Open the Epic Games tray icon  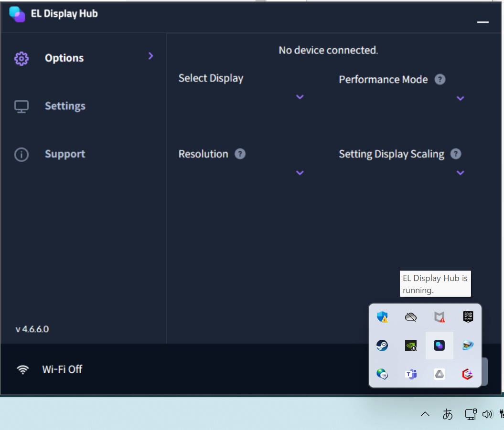tap(468, 316)
